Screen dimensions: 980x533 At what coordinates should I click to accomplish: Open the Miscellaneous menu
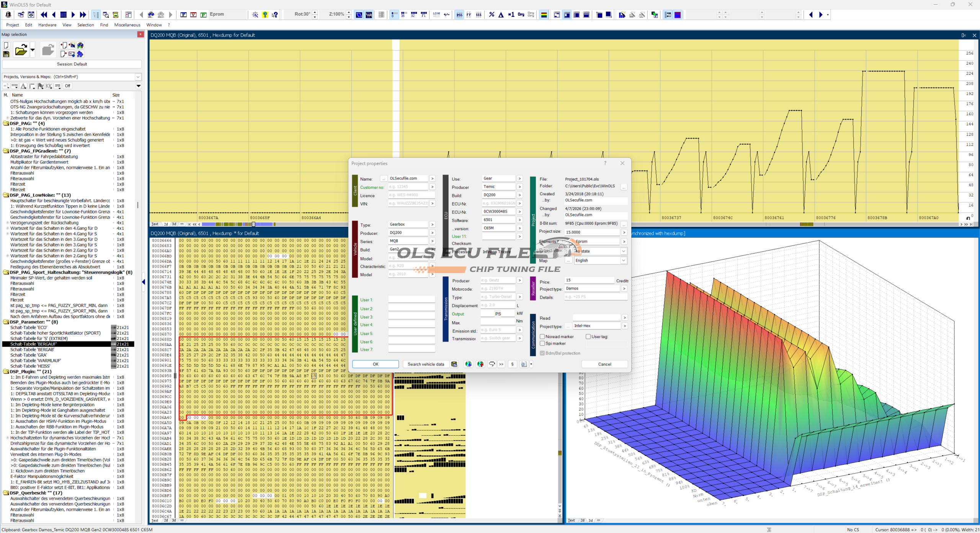pyautogui.click(x=127, y=25)
